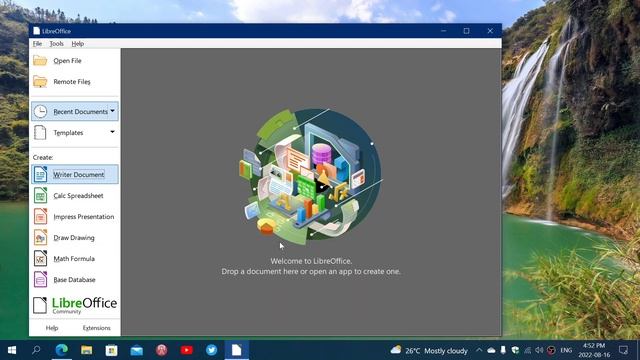Image resolution: width=640 pixels, height=360 pixels.
Task: Launch Microsoft Edge from the taskbar
Action: point(62,350)
